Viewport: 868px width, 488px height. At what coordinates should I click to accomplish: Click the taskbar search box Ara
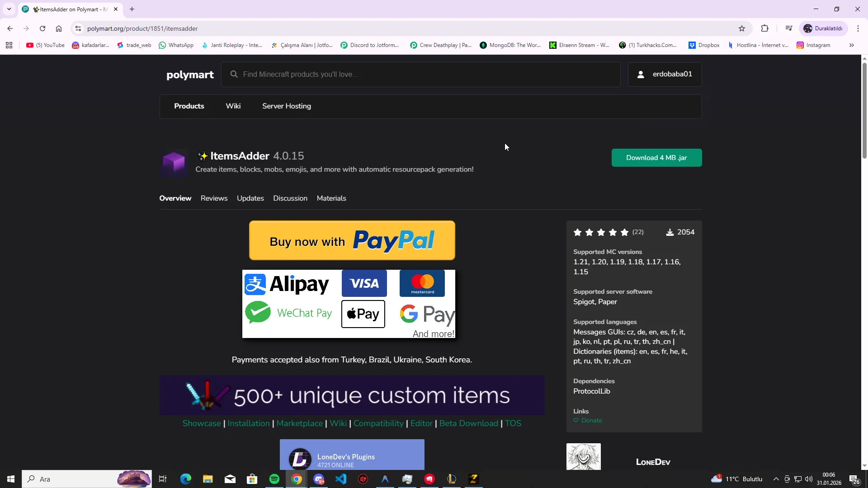[87, 479]
